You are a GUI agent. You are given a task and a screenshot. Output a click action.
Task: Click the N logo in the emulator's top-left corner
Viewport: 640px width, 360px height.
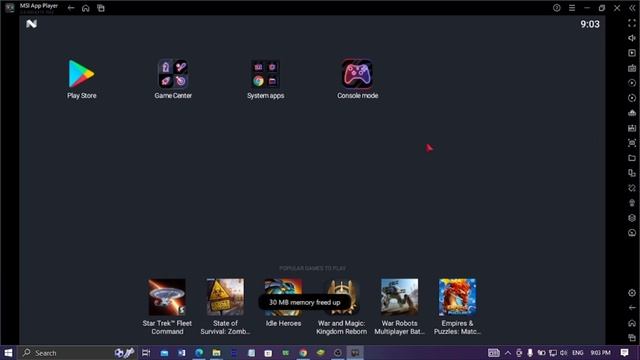[31, 24]
